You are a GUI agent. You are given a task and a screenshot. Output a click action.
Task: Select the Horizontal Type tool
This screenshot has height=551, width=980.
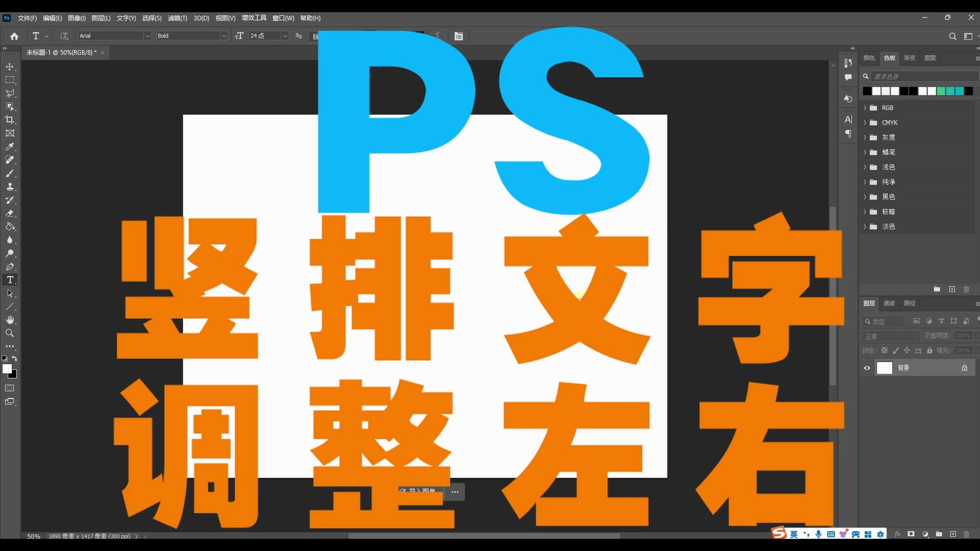coord(10,280)
